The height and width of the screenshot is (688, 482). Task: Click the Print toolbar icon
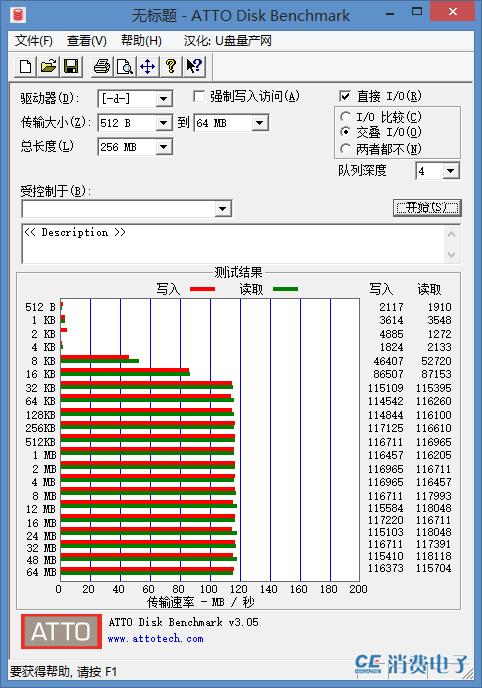[102, 67]
